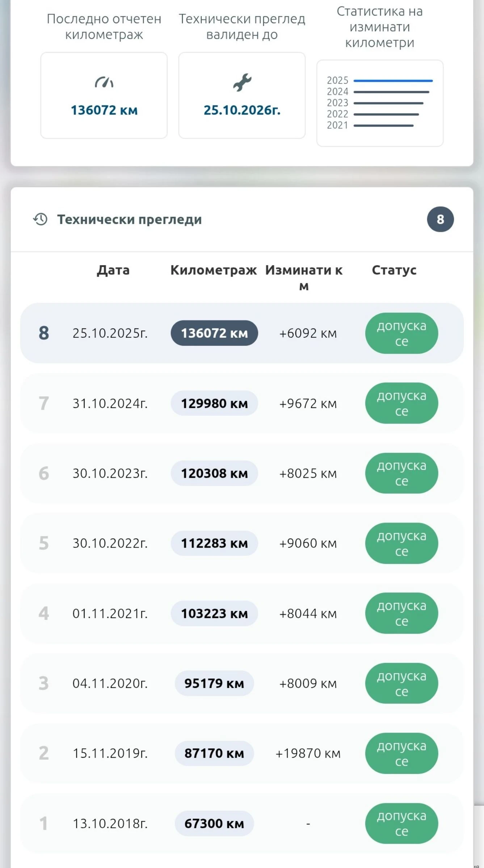Click the speedometer icon above 136072 км
Screen dimensions: 484x868
[104, 82]
